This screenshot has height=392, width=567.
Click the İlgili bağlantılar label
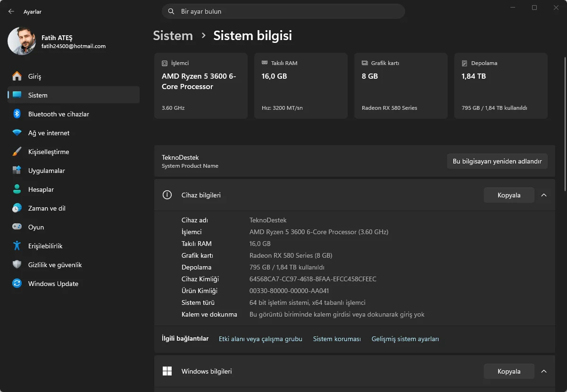pos(185,339)
